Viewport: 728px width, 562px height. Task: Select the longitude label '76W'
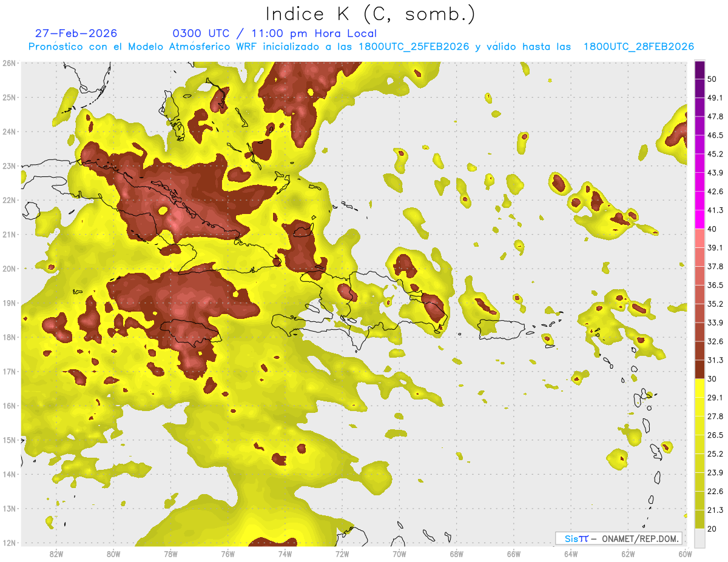coord(227,554)
